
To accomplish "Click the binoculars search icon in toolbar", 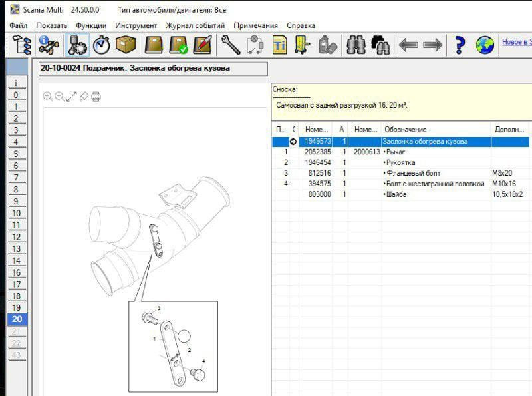I will (x=356, y=45).
